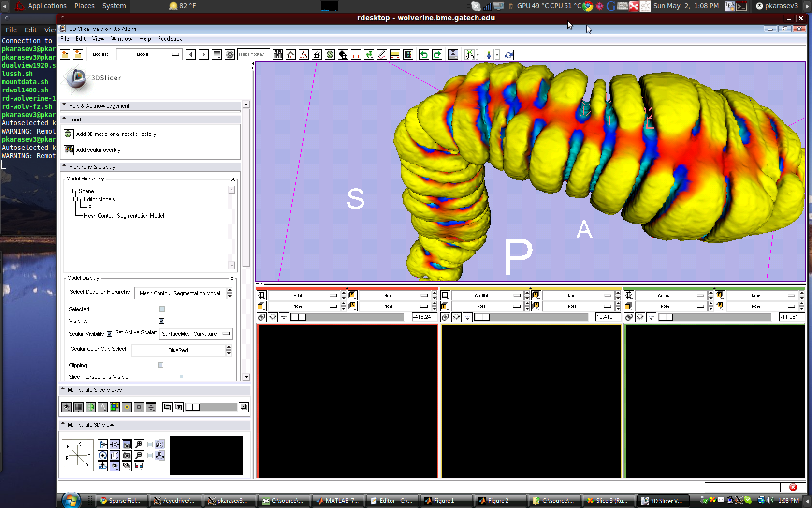Click the zoom in magnifier for 3D view
Viewport: 812px width, 508px height.
tap(139, 444)
